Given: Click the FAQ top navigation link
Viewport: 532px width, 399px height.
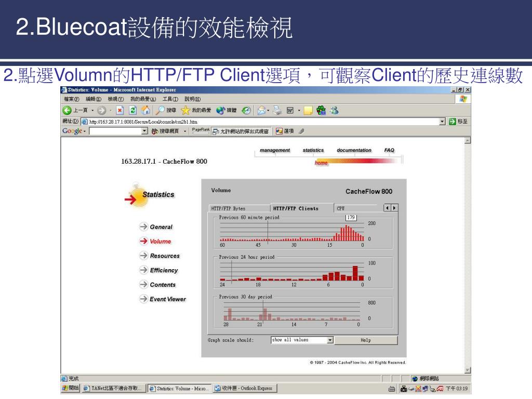Looking at the screenshot, I should pyautogui.click(x=389, y=150).
